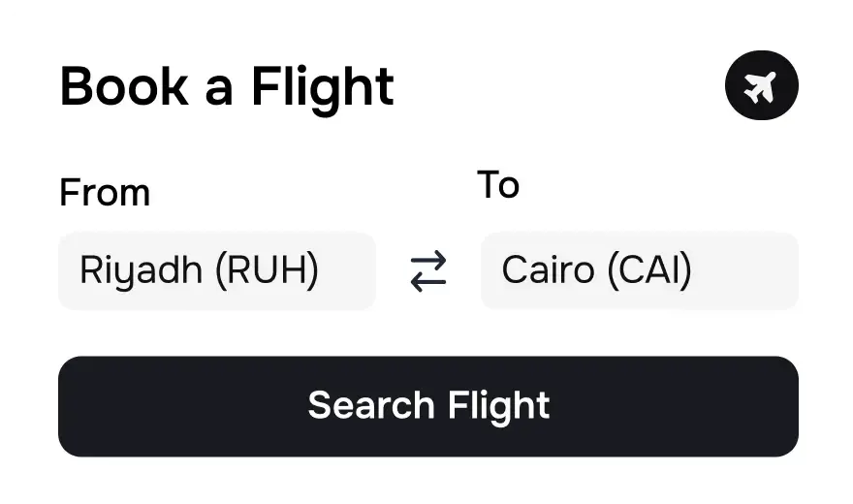Choose the departure city box under From
The image size is (853, 504).
pyautogui.click(x=216, y=270)
